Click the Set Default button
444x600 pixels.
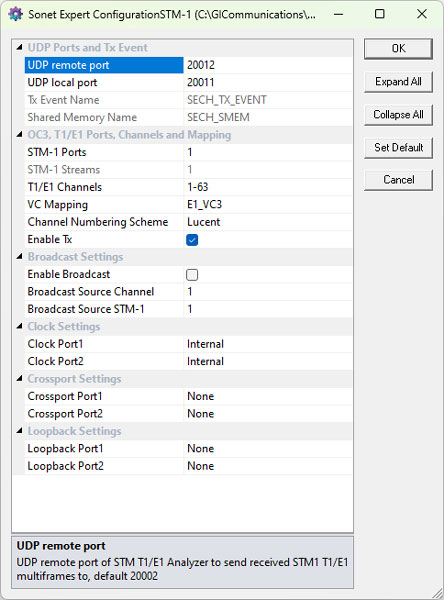click(398, 148)
